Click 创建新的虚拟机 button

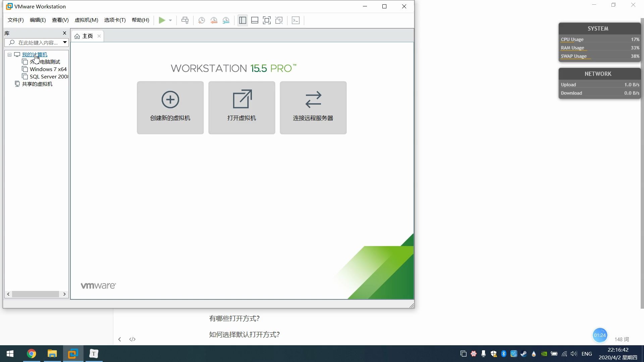pos(170,108)
